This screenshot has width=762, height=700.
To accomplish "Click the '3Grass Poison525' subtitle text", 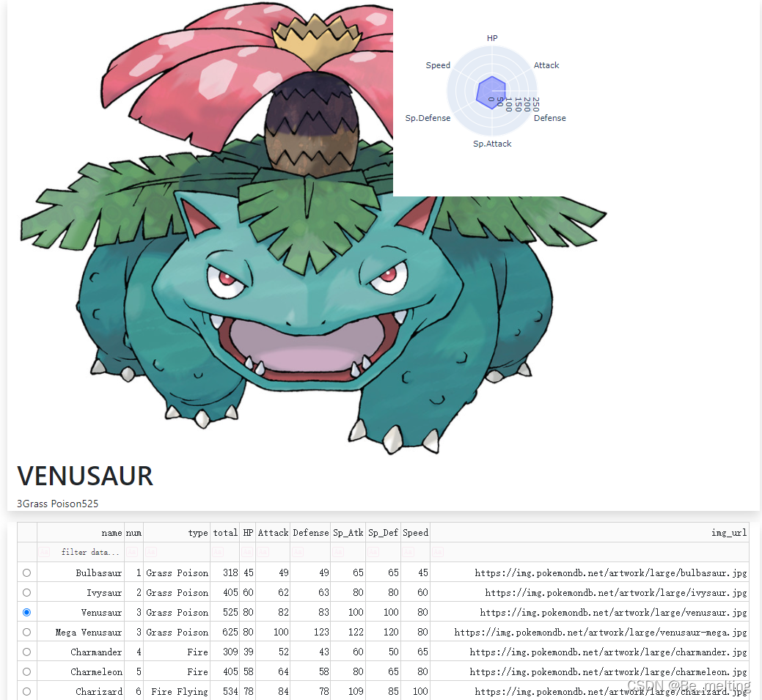I will (x=57, y=504).
